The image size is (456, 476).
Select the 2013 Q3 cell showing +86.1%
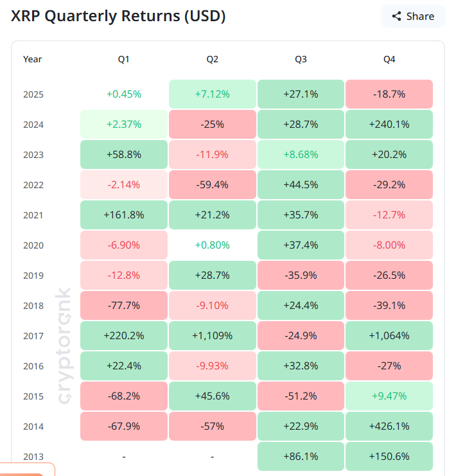tap(301, 456)
